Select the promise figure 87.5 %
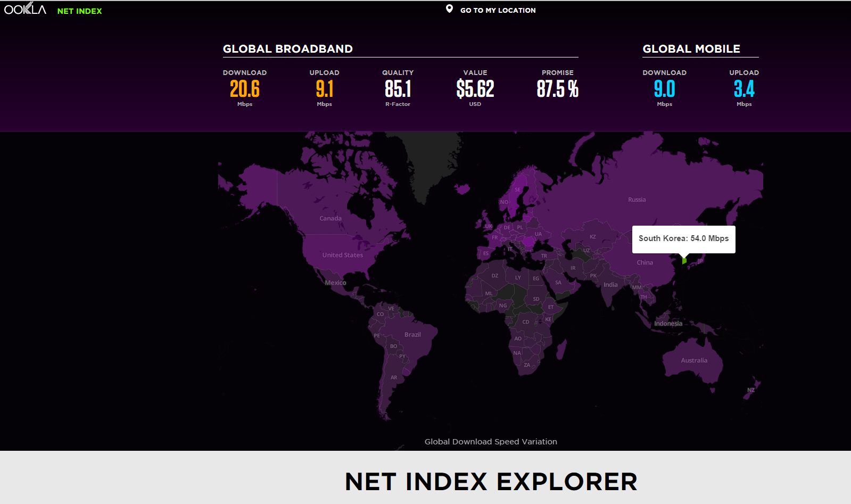This screenshot has width=851, height=504. point(558,89)
